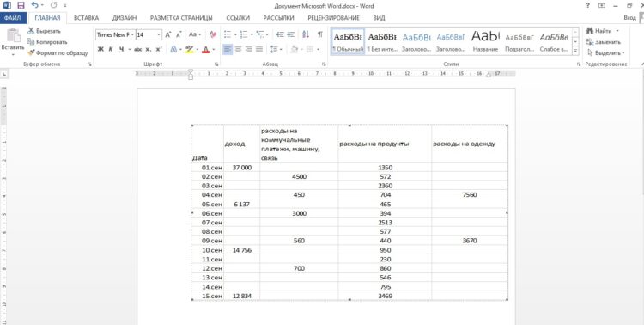This screenshot has height=325, width=644.
Task: Apply text effects with glowing A icon
Action: click(173, 49)
